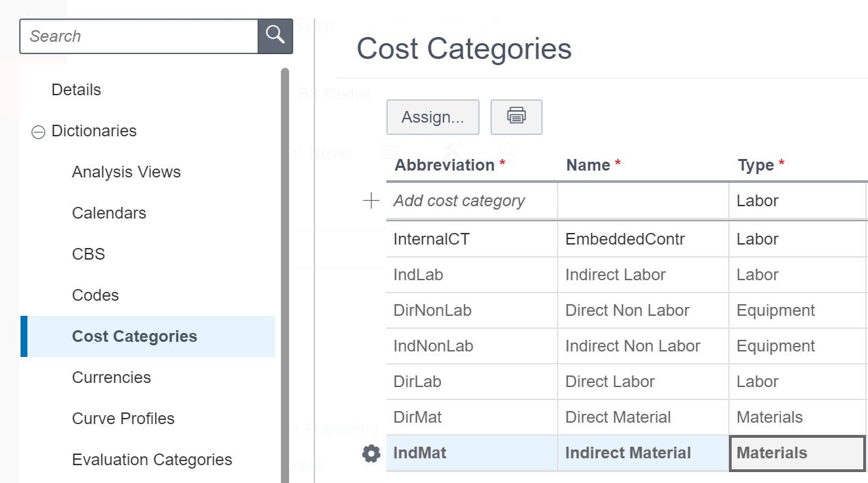Screen dimensions: 868x483
Task: Navigate to Curve Profiles
Action: pos(123,419)
